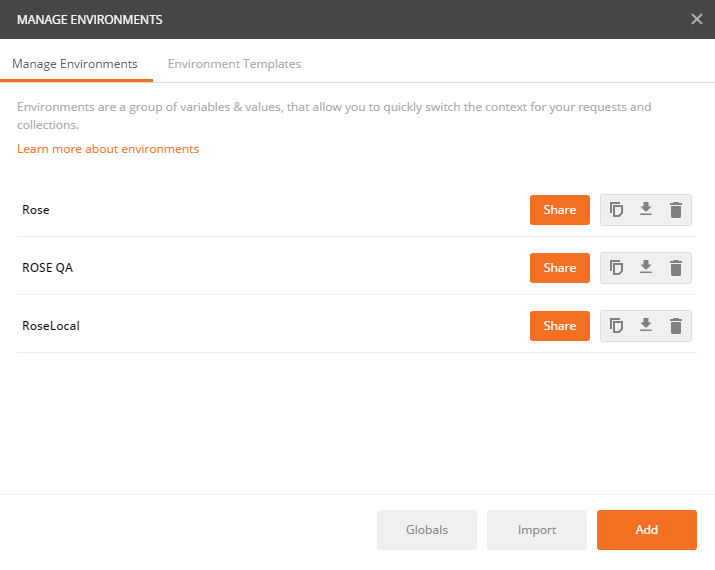Screen dimensions: 715x570
Task: Import an environment file
Action: click(x=537, y=529)
